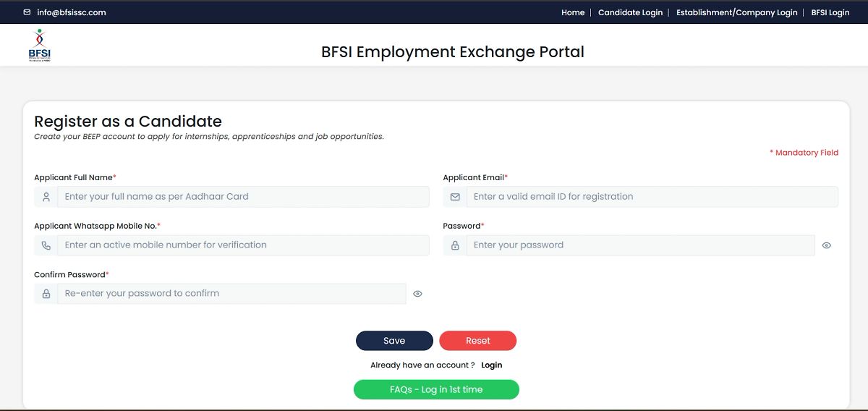Go to Home in top navigation
The height and width of the screenshot is (411, 868).
(573, 12)
